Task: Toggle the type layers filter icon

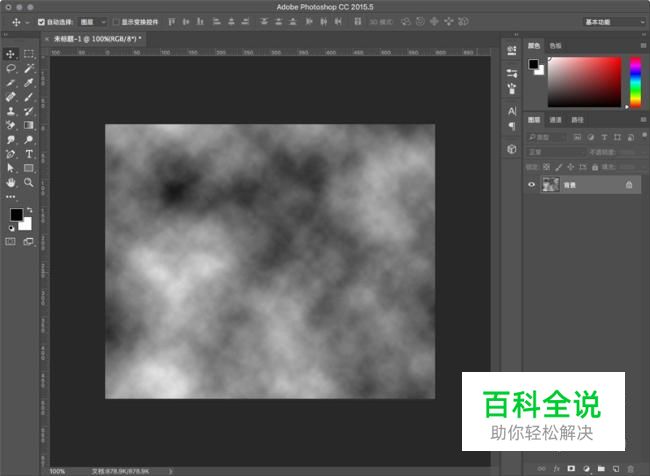Action: (x=604, y=137)
